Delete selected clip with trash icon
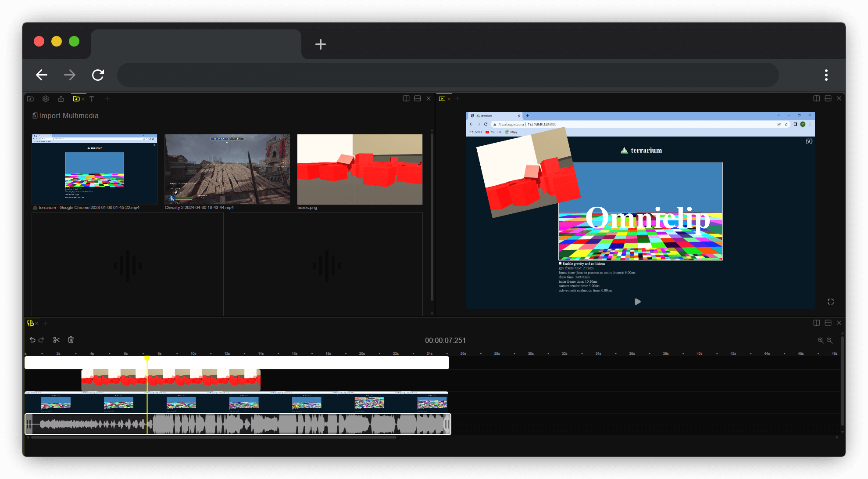The image size is (868, 479). pos(71,340)
